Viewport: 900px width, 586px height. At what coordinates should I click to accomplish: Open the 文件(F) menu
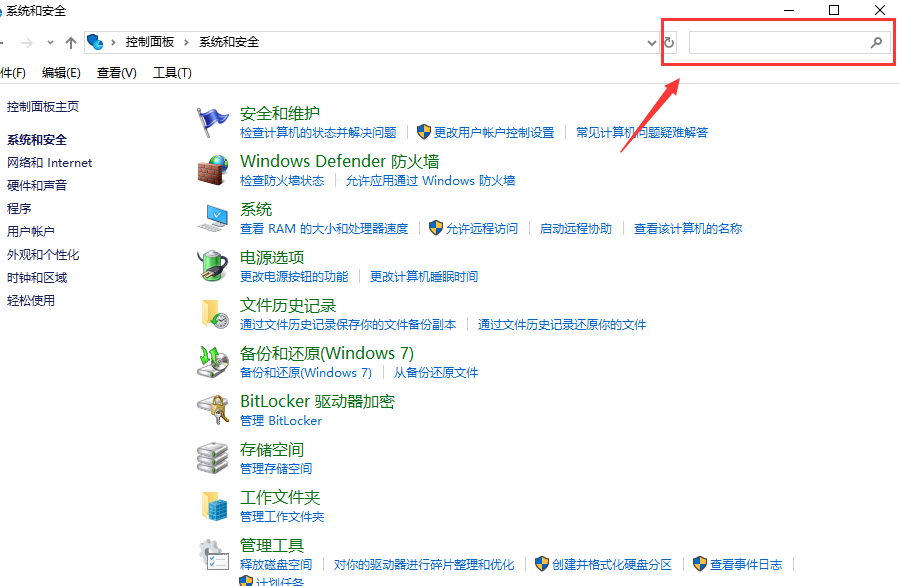pos(13,73)
